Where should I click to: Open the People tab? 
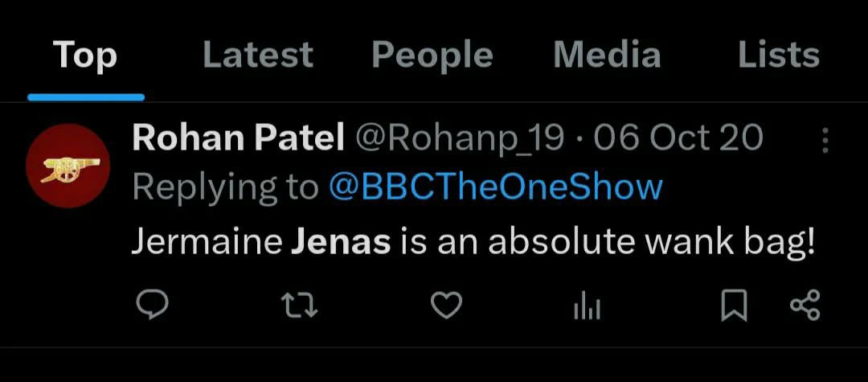(x=432, y=55)
